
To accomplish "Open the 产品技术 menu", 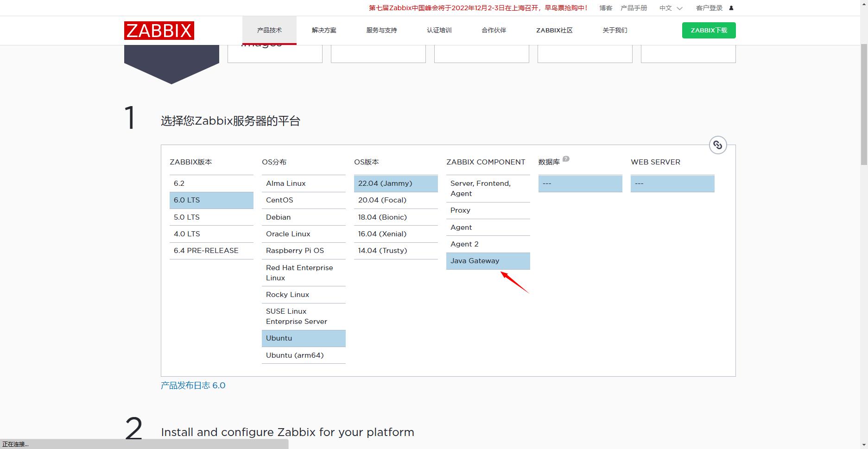I will click(269, 31).
